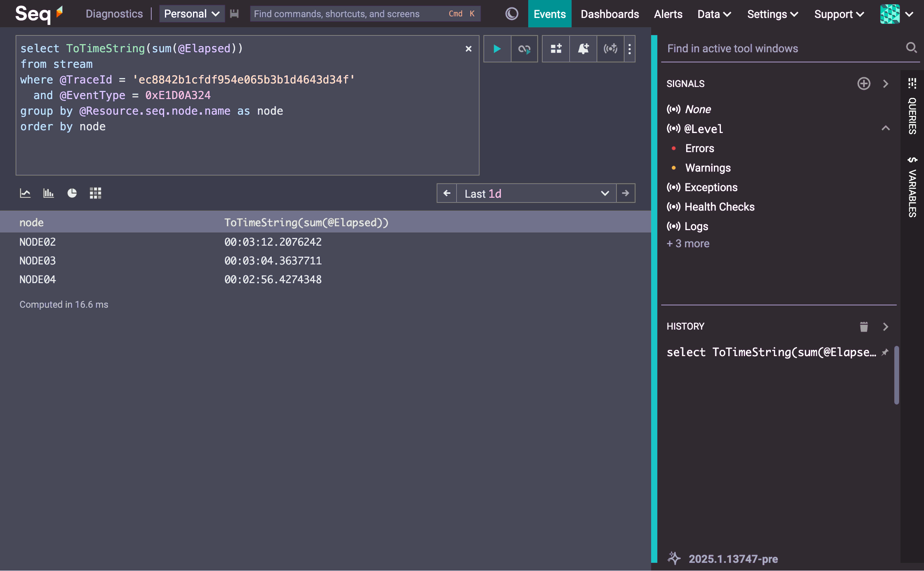Viewport: 924px width, 571px height.
Task: Collapse the @Level signal group
Action: pyautogui.click(x=886, y=128)
